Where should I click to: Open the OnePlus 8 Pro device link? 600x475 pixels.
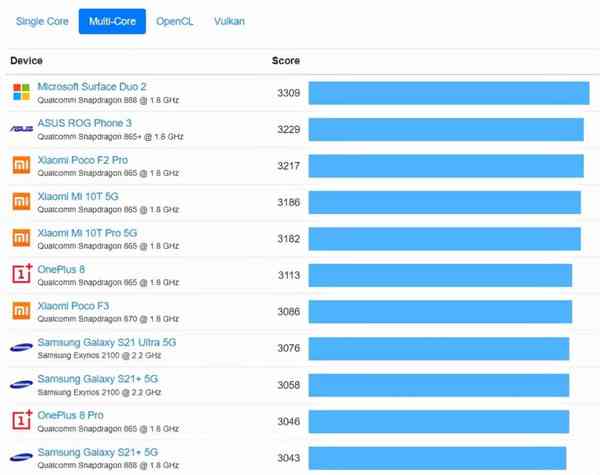[x=70, y=415]
